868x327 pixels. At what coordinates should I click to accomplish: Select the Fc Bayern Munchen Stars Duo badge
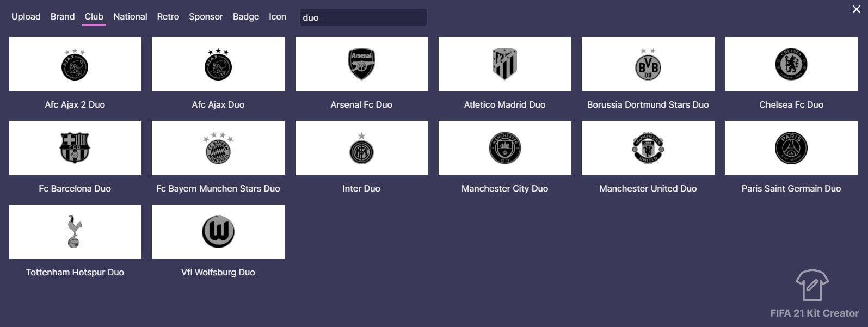[218, 147]
